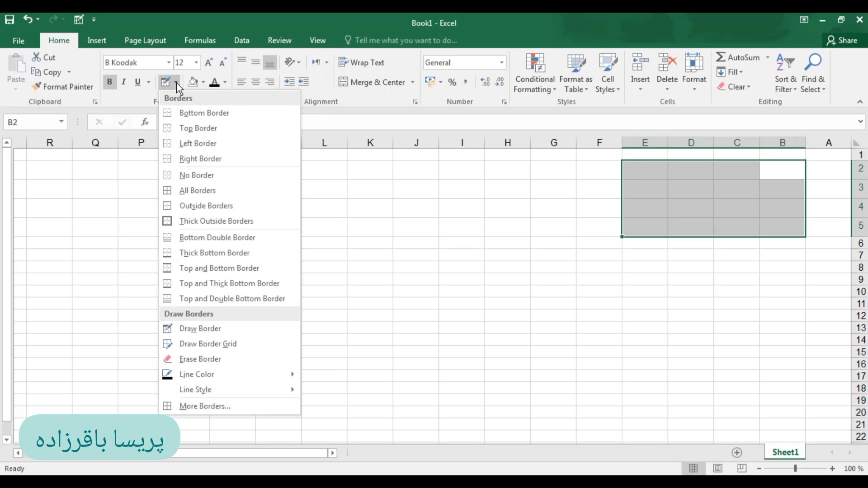
Task: Expand the General number format dropdown
Action: (x=501, y=62)
